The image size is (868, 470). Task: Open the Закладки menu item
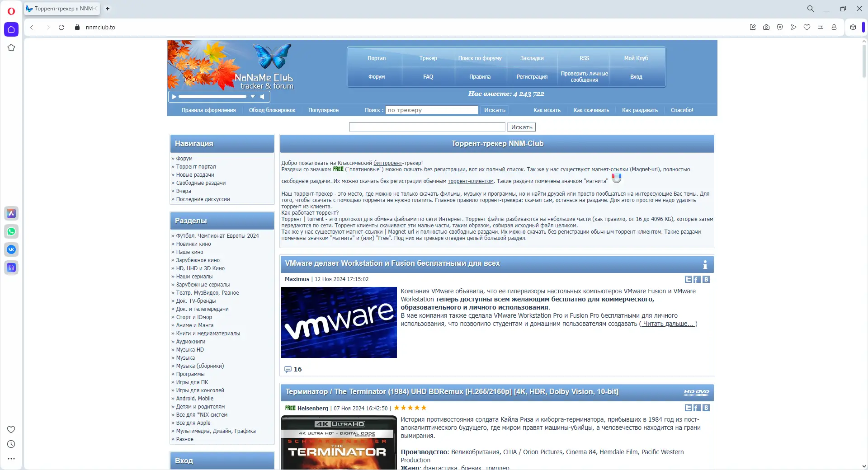(532, 58)
